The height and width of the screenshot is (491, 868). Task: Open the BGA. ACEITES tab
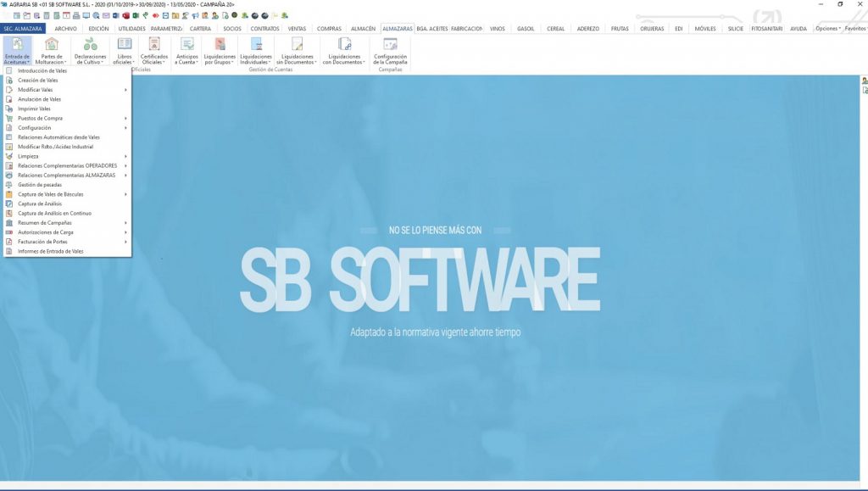[431, 28]
